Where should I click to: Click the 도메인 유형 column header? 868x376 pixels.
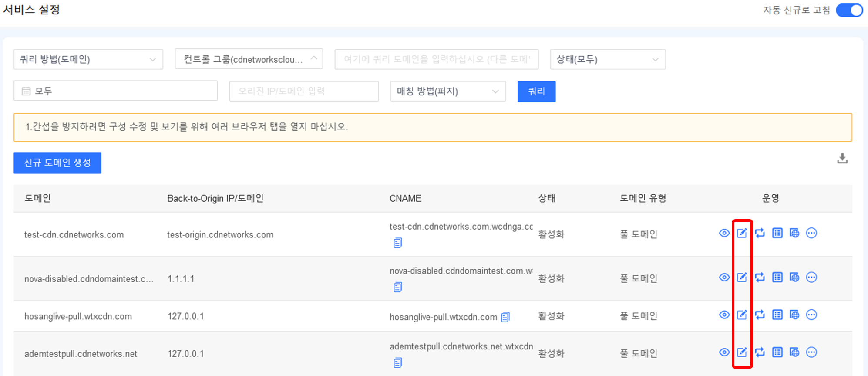(x=643, y=198)
